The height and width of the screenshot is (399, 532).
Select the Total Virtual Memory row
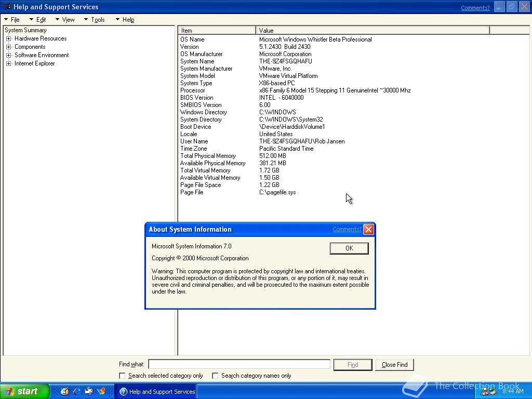tap(230, 170)
